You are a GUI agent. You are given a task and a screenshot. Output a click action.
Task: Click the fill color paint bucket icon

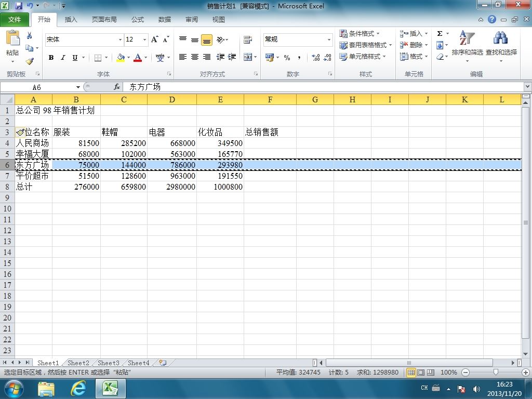pos(121,58)
